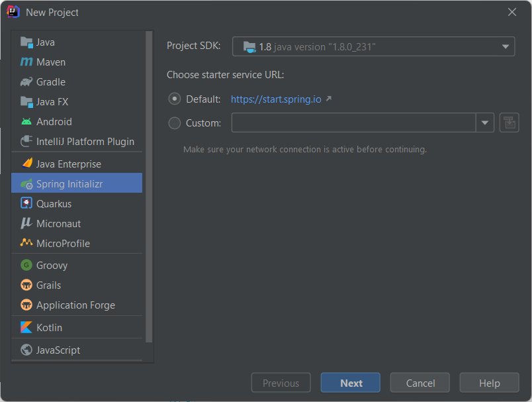The image size is (532, 402).
Task: Open the Project SDK dropdown
Action: (505, 46)
